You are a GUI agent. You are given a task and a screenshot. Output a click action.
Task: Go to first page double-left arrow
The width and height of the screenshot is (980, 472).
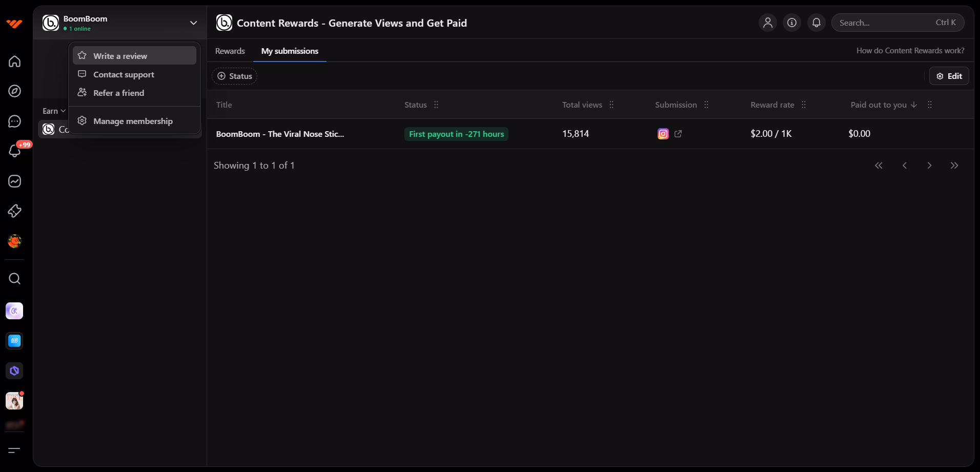pyautogui.click(x=879, y=166)
